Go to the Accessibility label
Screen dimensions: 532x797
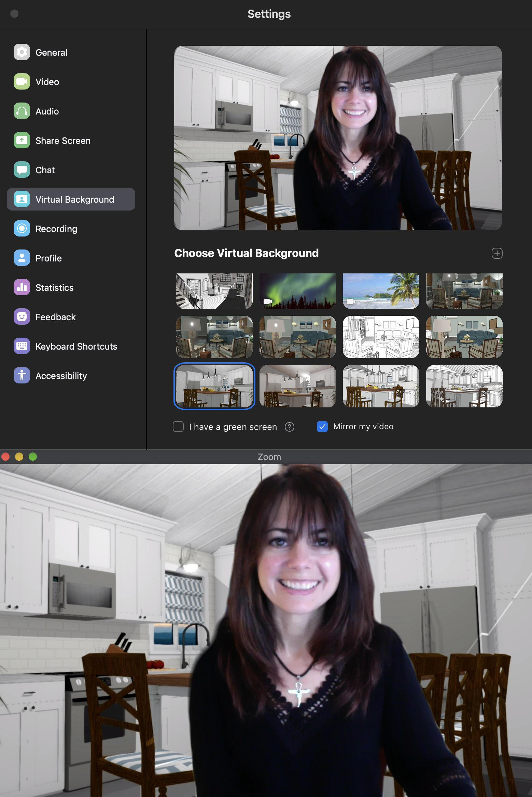click(x=61, y=376)
